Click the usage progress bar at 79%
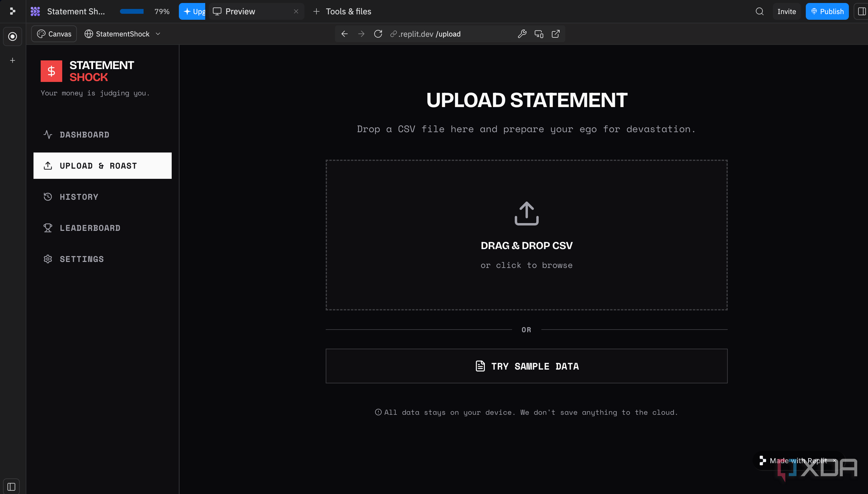 132,12
